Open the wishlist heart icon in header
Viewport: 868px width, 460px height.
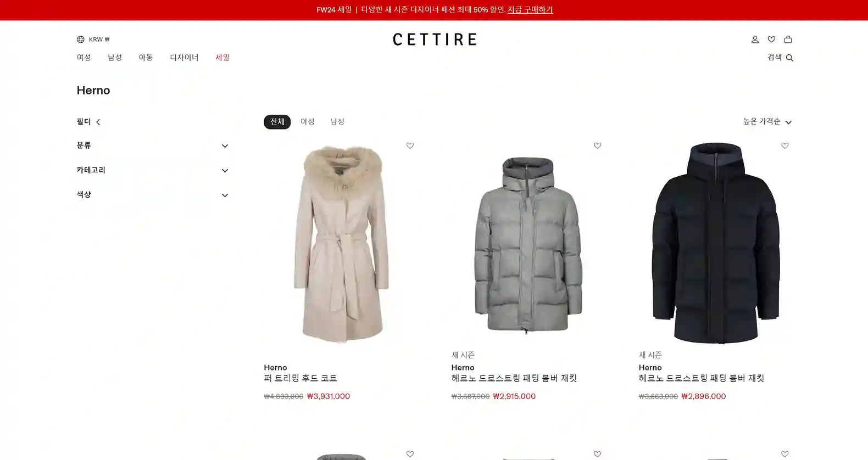[x=771, y=40]
